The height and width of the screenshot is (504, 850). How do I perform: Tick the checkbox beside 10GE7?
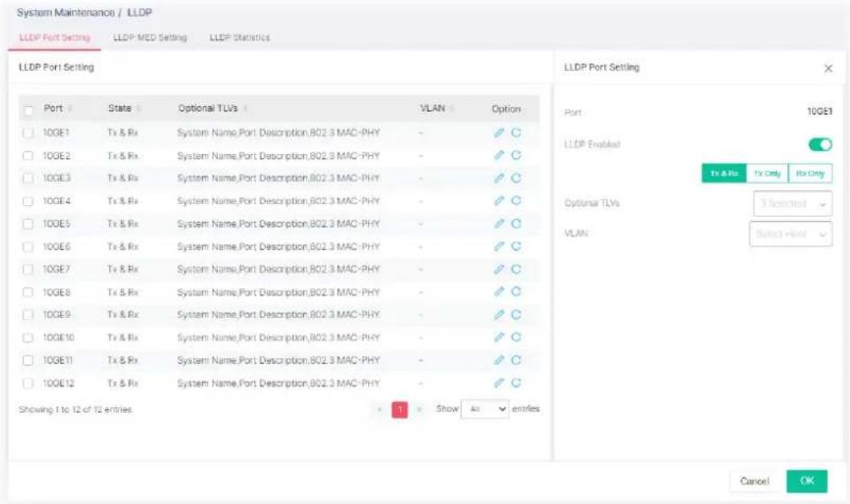(28, 270)
